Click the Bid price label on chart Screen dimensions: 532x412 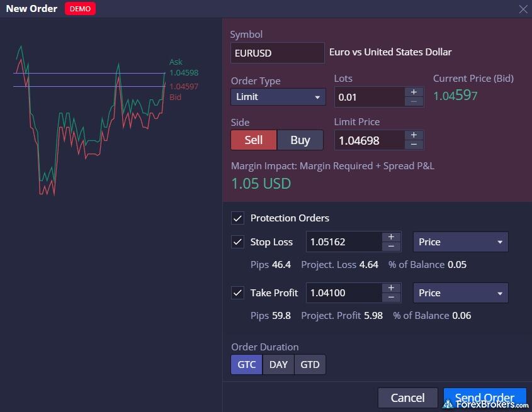click(x=175, y=97)
